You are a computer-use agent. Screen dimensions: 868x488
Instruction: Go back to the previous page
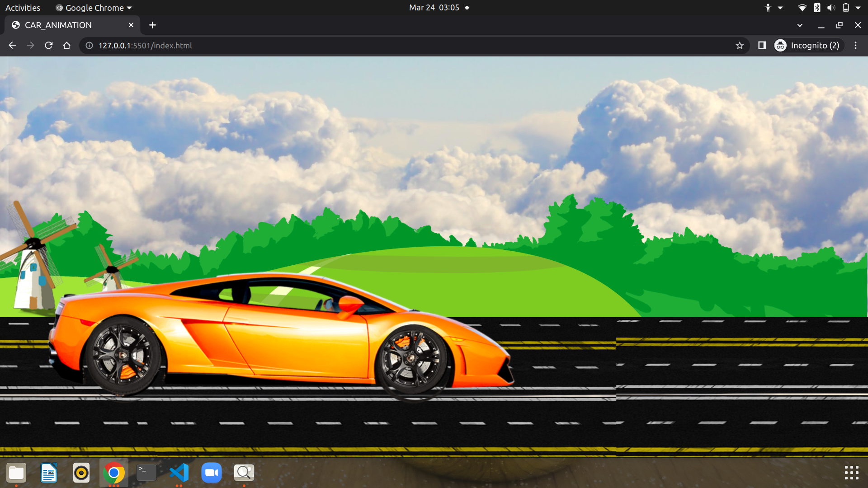point(12,45)
